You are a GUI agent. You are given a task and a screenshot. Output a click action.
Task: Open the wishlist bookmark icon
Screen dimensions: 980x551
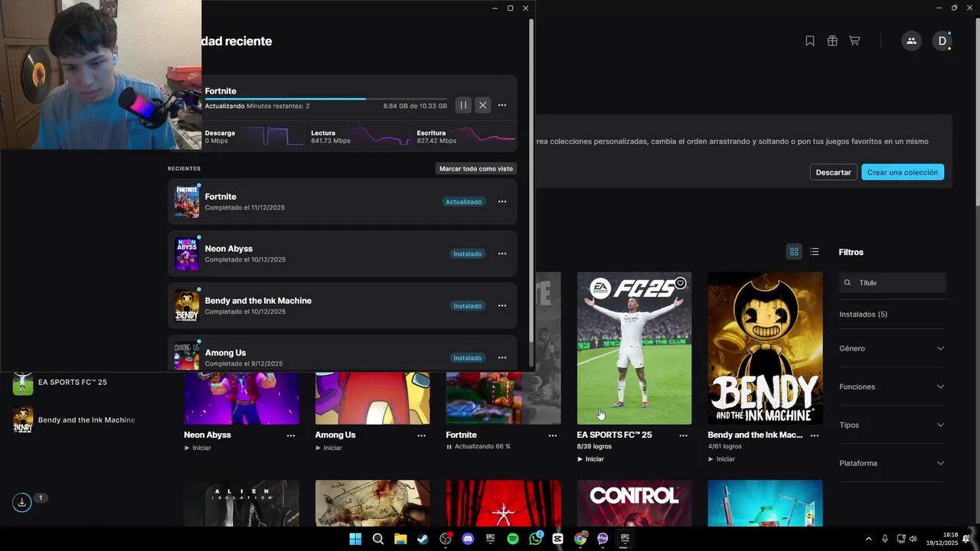810,41
